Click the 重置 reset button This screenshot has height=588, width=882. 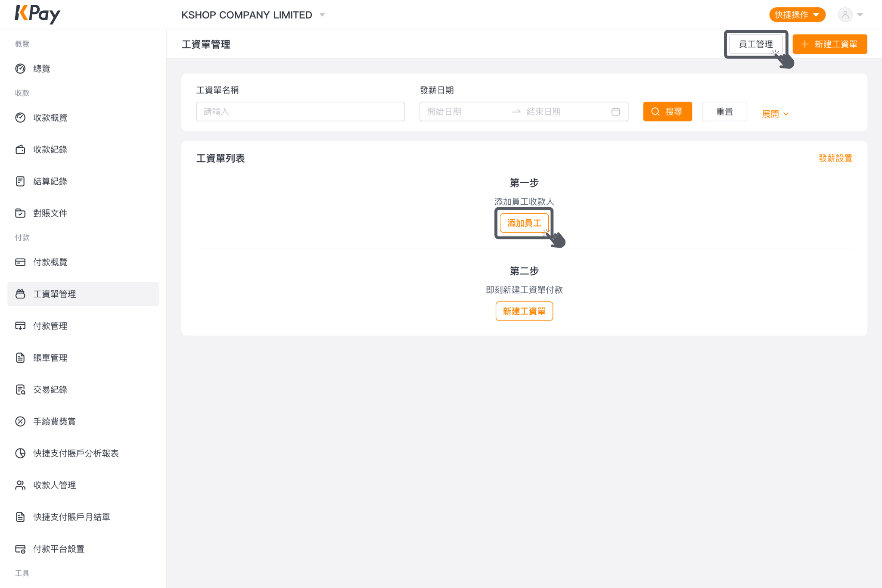click(x=724, y=112)
